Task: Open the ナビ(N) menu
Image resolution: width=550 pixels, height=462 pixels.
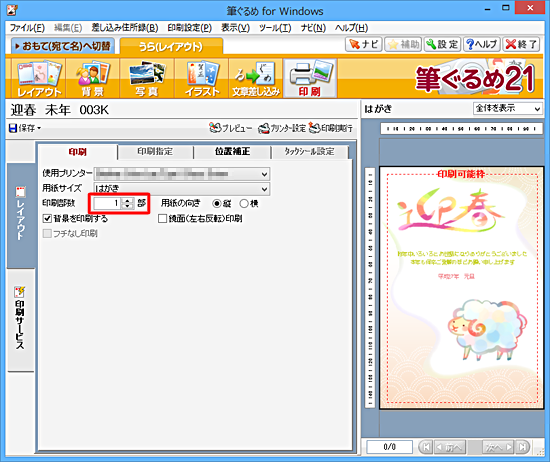Action: coord(313,28)
